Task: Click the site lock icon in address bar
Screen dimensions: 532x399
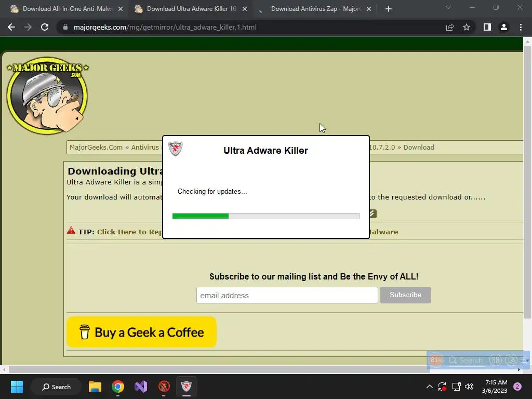Action: coord(65,27)
